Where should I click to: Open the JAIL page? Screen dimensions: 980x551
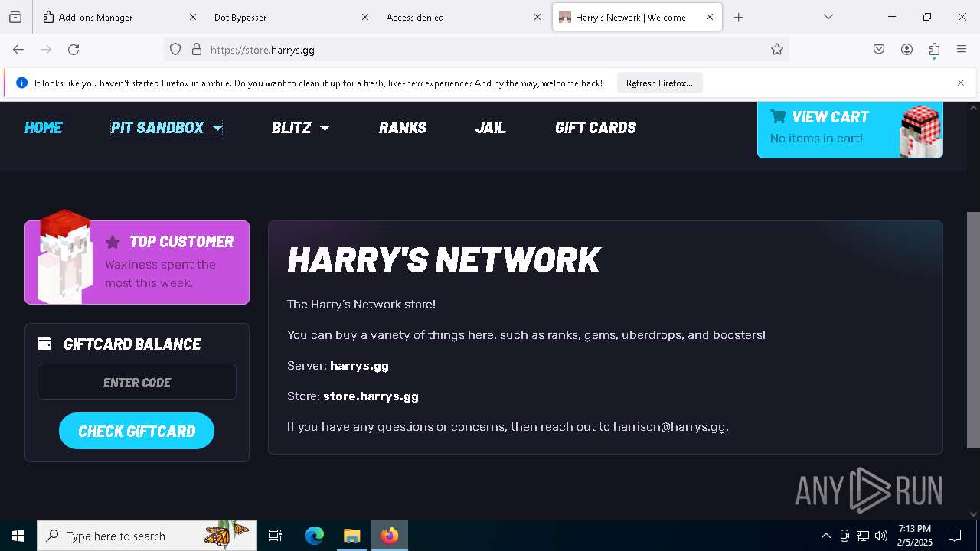tap(491, 128)
